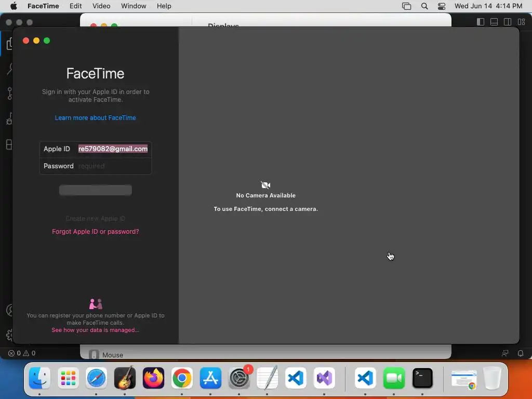The image size is (532, 399).
Task: Open FaceTime icon in the Dock
Action: click(394, 378)
